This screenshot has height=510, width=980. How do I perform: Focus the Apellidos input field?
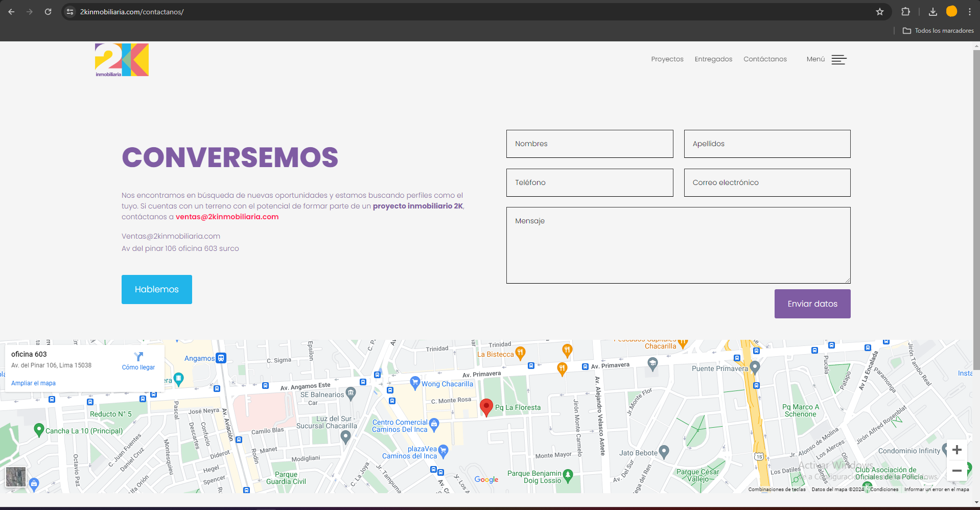pos(767,144)
